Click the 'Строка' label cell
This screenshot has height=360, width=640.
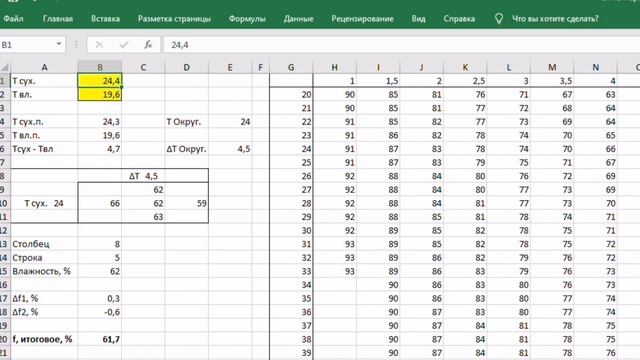click(x=44, y=258)
